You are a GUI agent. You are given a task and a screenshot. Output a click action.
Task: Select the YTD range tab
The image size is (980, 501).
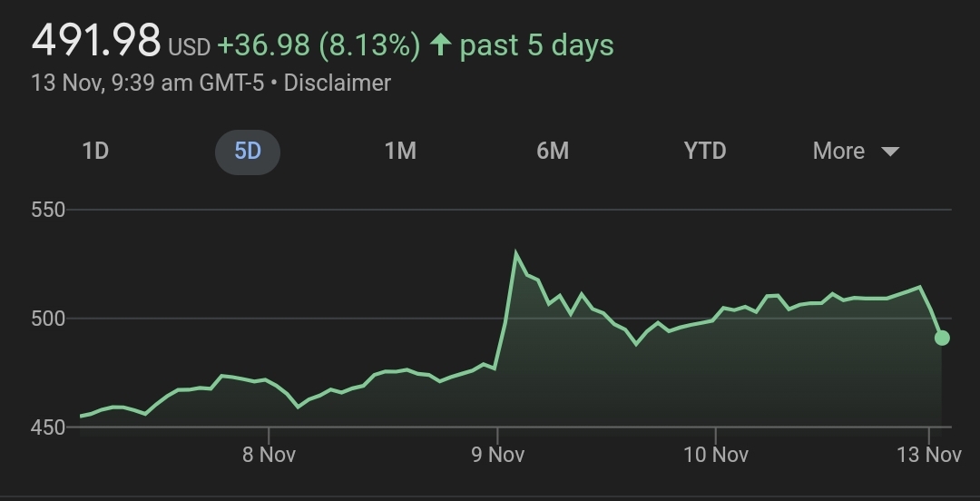[705, 151]
